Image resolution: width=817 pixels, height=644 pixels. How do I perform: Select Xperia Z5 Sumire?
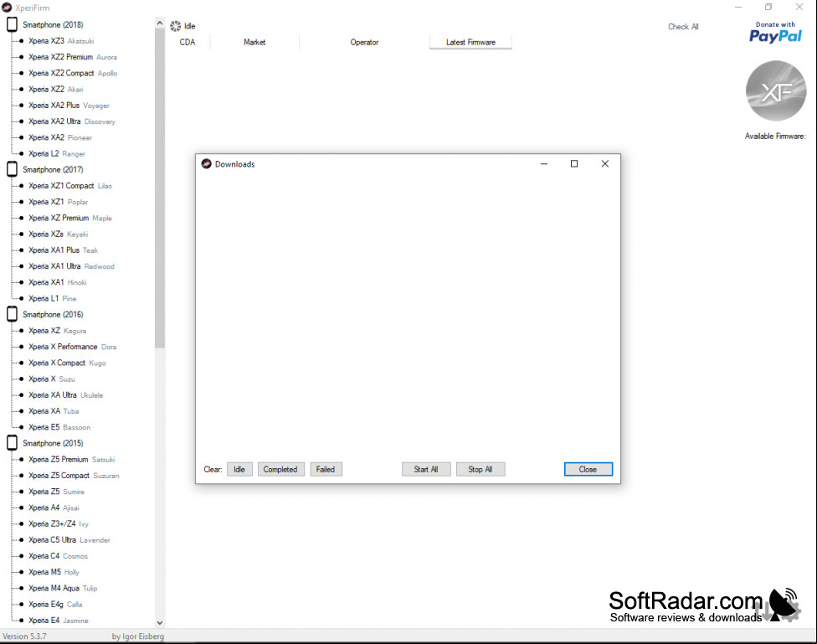tap(56, 492)
